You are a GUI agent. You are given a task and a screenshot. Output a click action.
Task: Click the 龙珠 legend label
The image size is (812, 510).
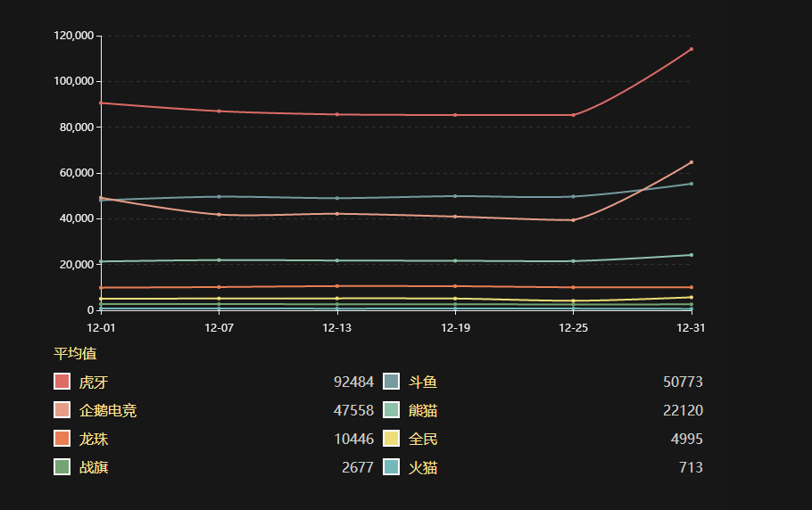coord(94,439)
